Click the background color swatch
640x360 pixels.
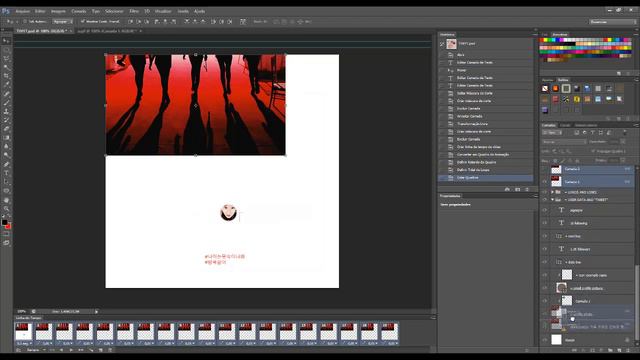8,226
